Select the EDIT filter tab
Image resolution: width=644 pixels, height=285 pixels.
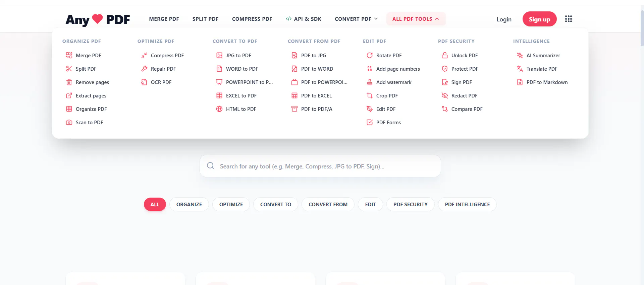370,204
